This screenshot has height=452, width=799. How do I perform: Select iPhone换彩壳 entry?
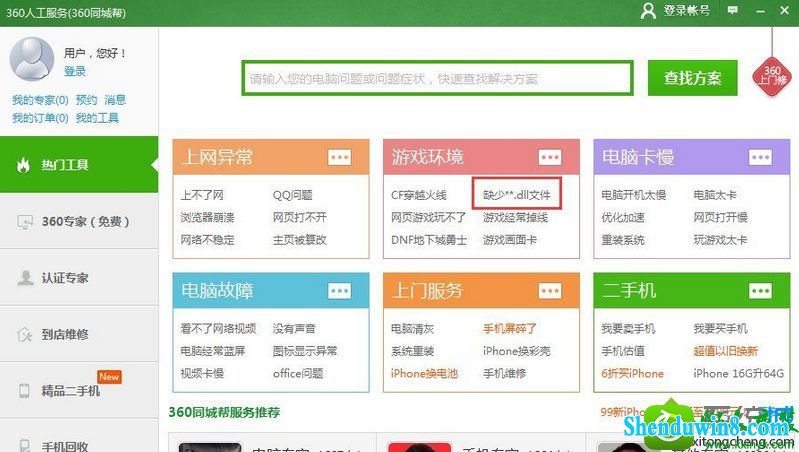coord(517,351)
